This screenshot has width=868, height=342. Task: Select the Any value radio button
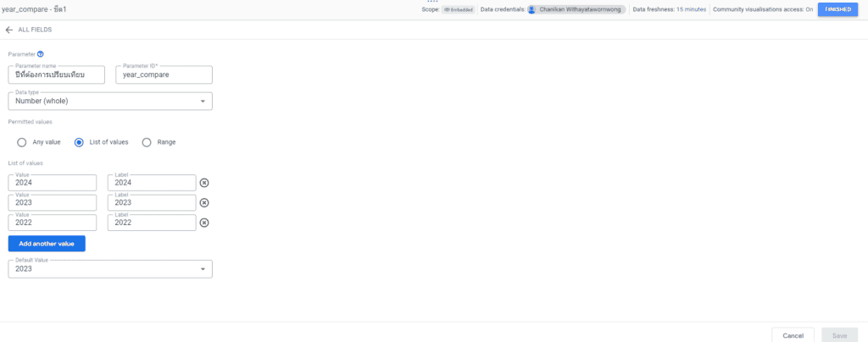point(22,142)
